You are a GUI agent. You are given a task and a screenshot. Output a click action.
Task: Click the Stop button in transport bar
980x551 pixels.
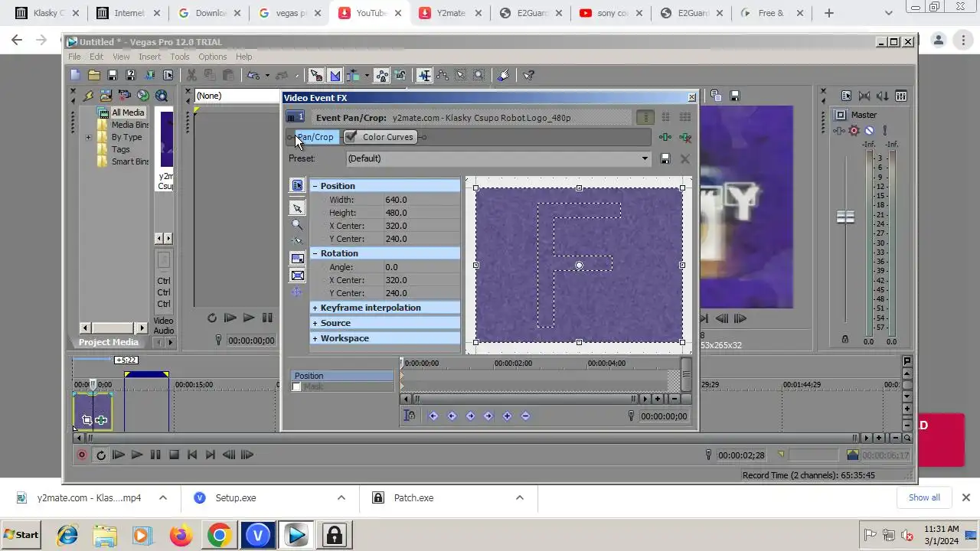174,455
